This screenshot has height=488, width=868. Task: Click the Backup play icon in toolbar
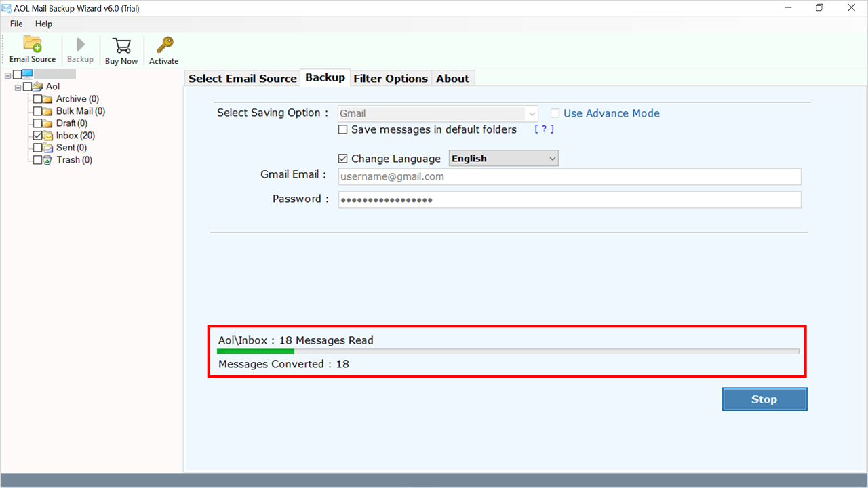80,45
